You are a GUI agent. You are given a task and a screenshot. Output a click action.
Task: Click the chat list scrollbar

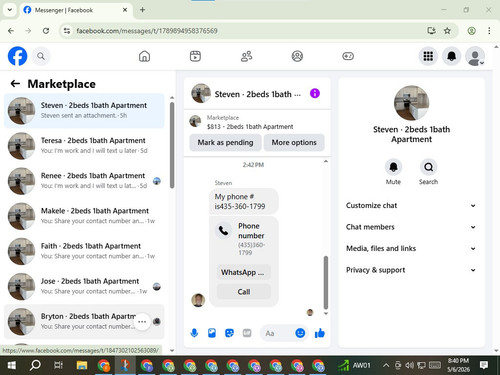coord(172,145)
